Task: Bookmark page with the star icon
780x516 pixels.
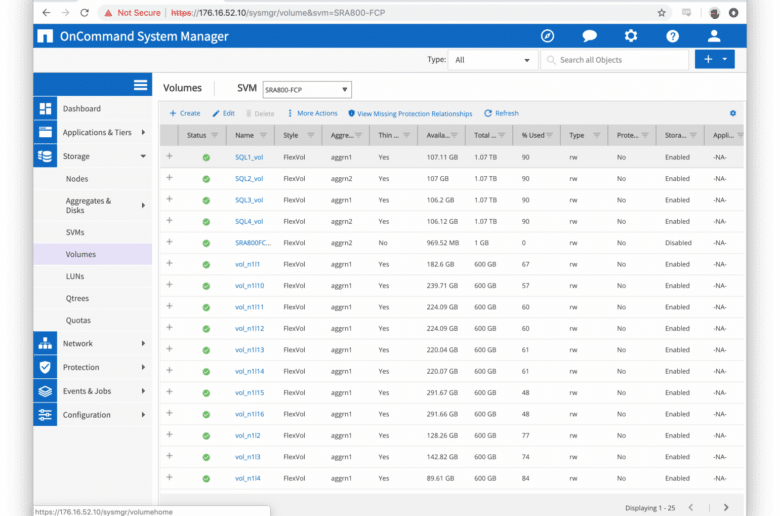Action: coord(661,13)
